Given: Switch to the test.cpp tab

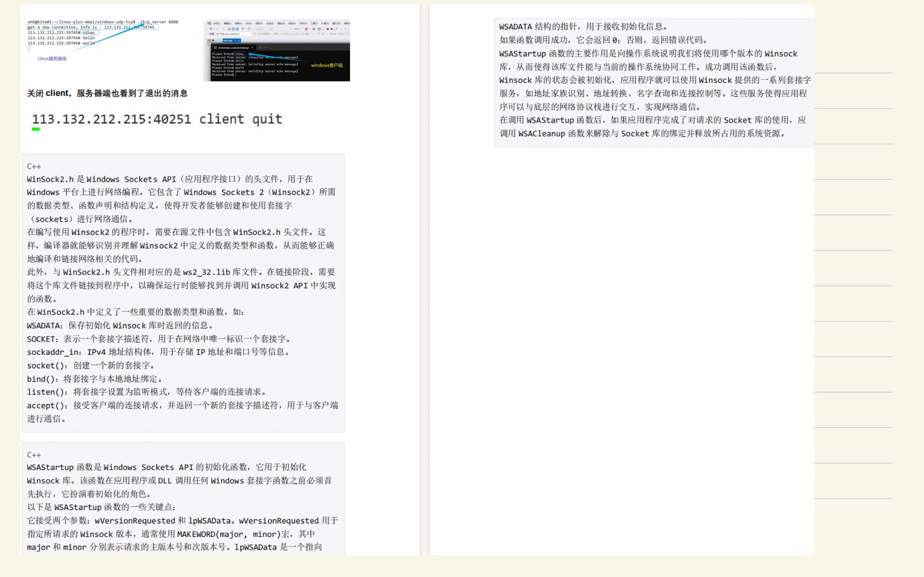Looking at the screenshot, I should pyautogui.click(x=228, y=40).
